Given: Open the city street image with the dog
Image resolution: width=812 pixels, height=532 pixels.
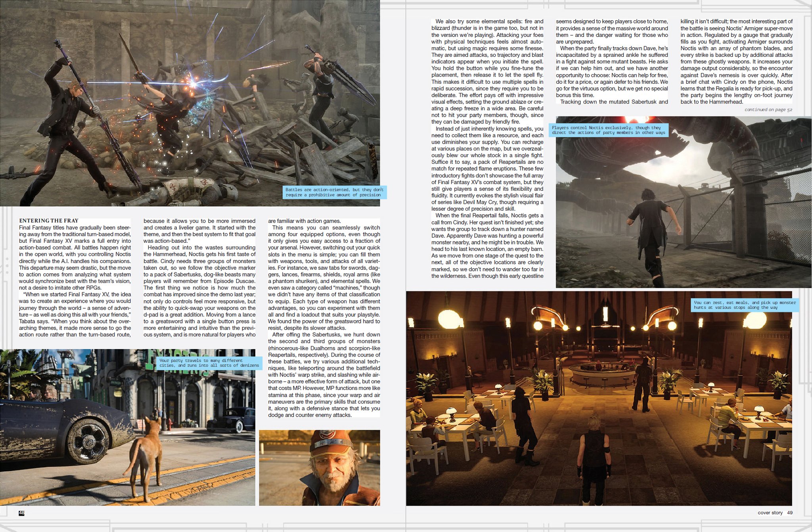Looking at the screenshot, I should click(x=127, y=427).
